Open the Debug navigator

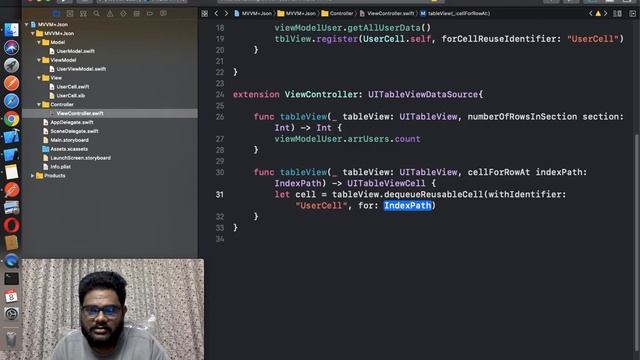pos(136,13)
